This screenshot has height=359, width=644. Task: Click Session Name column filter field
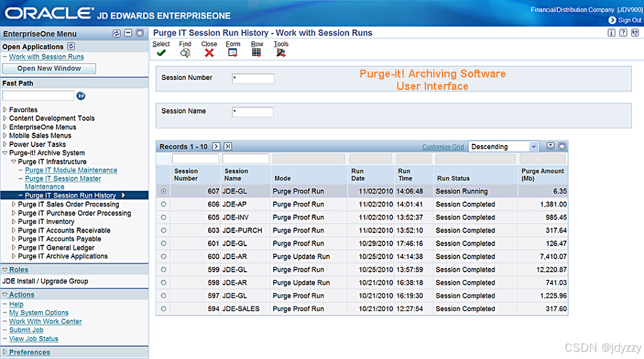click(246, 159)
